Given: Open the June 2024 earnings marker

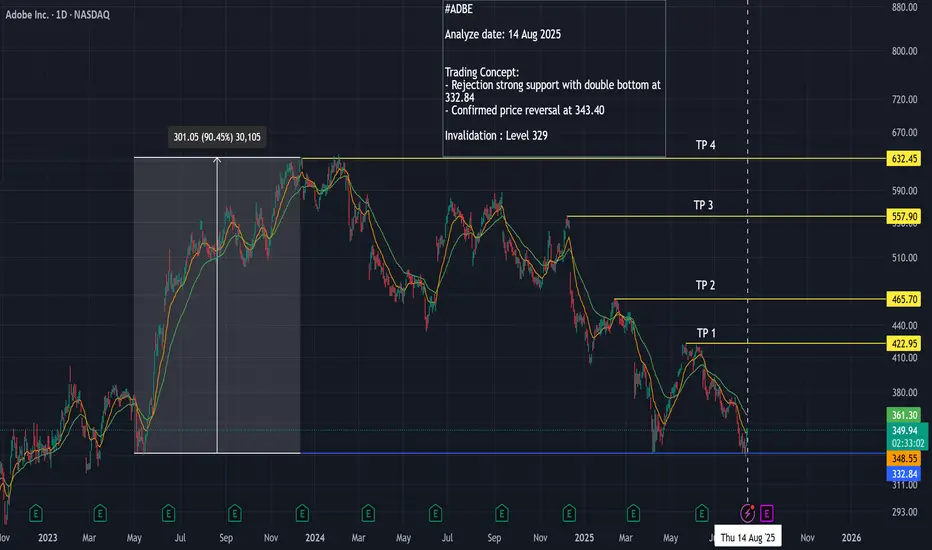Looking at the screenshot, I should tap(435, 513).
